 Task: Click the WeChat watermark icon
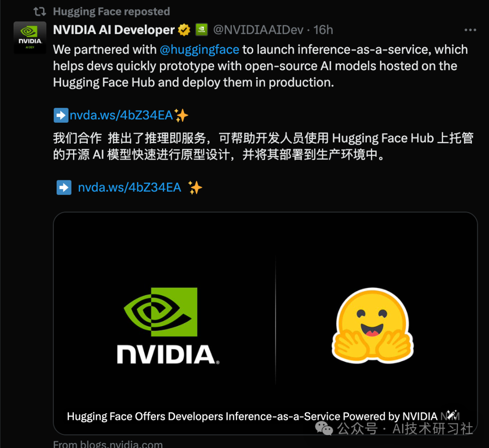tap(324, 428)
